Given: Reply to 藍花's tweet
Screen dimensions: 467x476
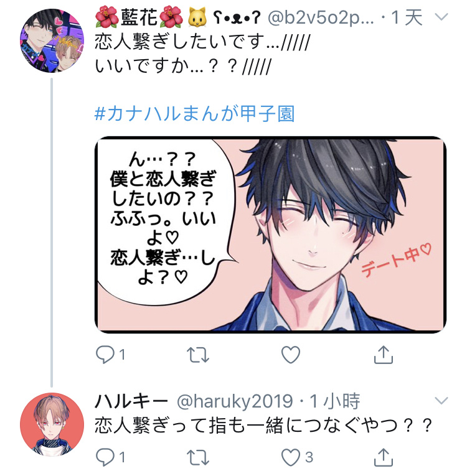Looking at the screenshot, I should click(x=105, y=355).
